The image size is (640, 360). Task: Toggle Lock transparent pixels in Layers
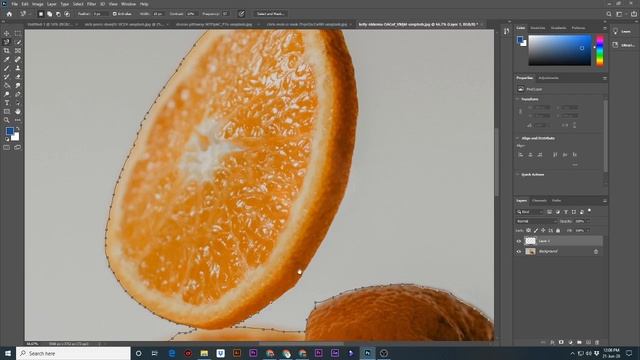(529, 231)
